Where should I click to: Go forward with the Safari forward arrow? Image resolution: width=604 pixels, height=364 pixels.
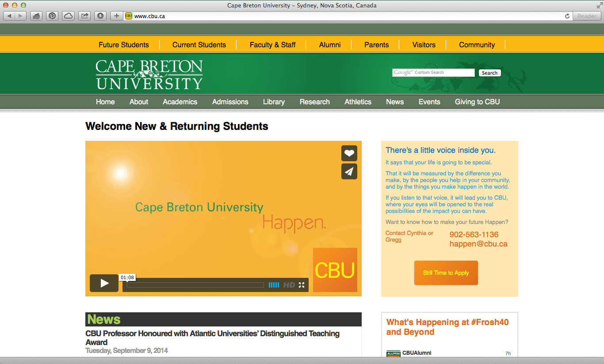pos(20,16)
